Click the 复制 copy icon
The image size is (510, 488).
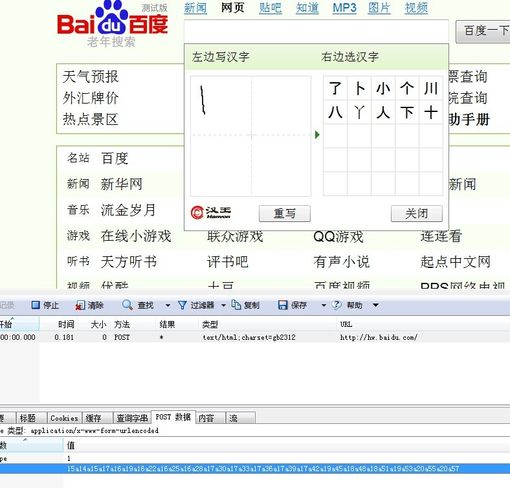tap(236, 305)
